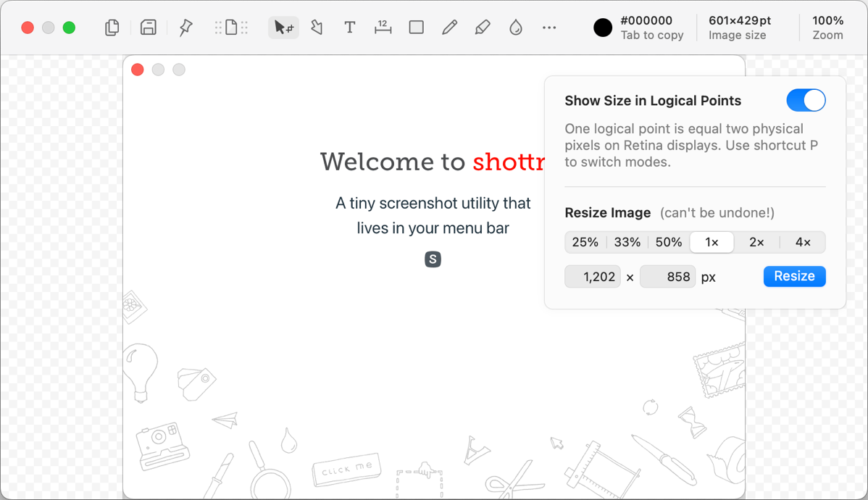
Task: Select the 25% resize option
Action: click(585, 243)
